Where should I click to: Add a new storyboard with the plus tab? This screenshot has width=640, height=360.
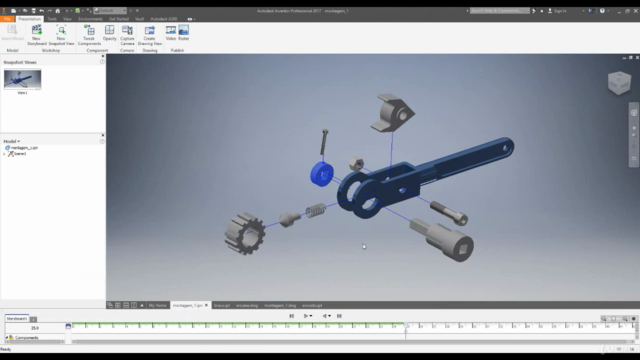(x=33, y=319)
